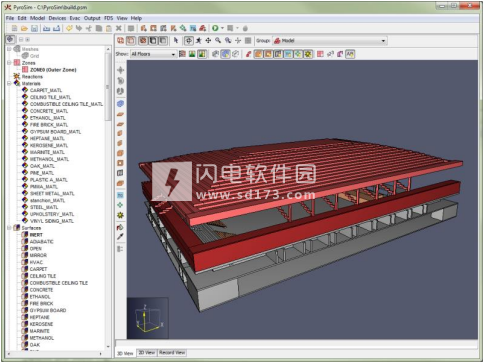Pick the zoom magnifier tool
This screenshot has height=362, width=483.
[x=218, y=41]
